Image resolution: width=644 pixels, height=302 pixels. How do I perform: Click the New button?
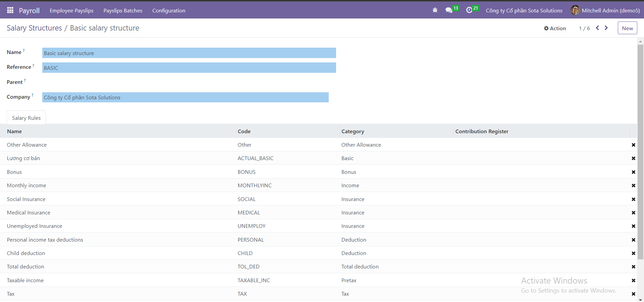627,28
